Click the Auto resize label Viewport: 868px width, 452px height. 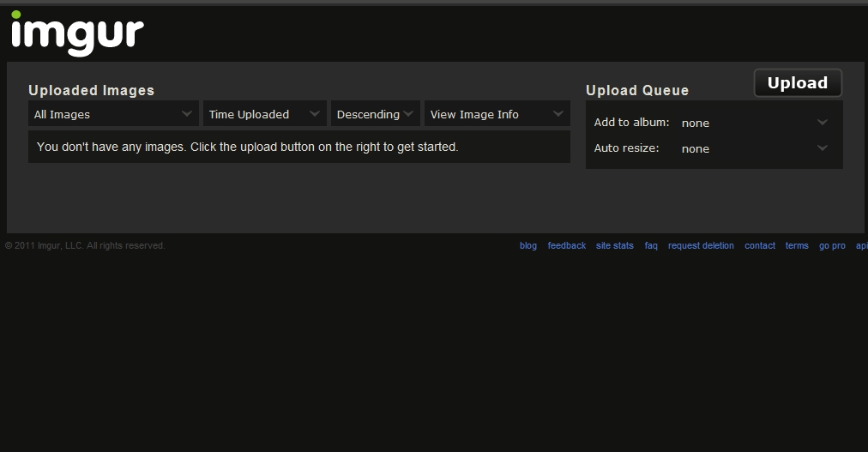pos(626,148)
